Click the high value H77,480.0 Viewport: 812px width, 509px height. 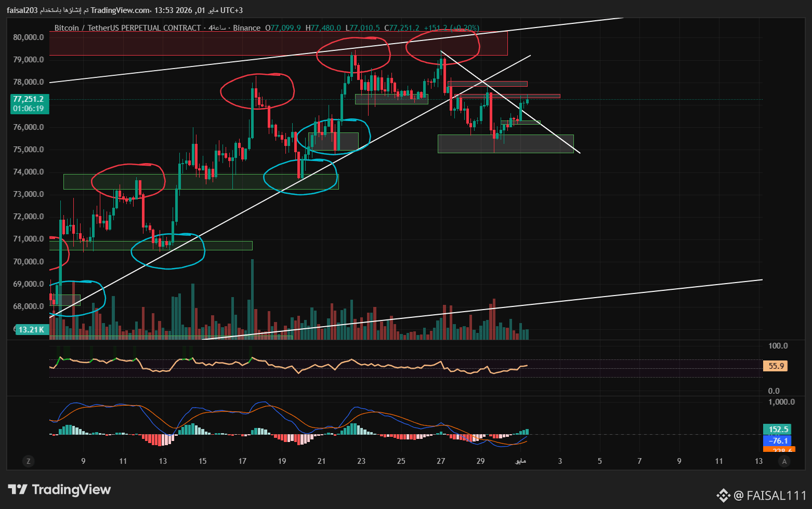click(x=323, y=28)
